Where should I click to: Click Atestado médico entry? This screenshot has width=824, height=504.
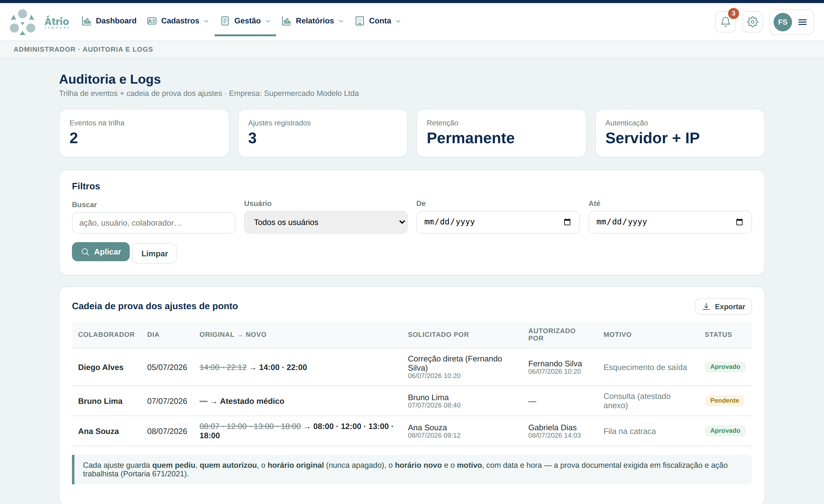pos(252,401)
